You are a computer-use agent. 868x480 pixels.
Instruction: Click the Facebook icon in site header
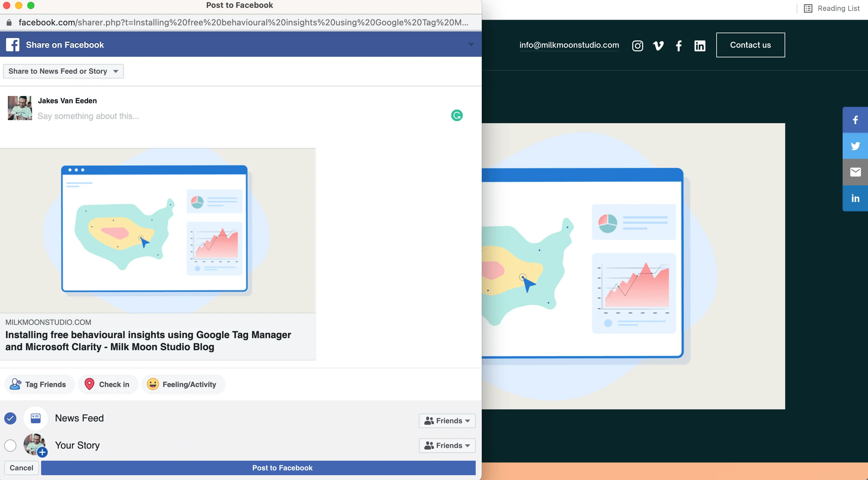pyautogui.click(x=679, y=46)
